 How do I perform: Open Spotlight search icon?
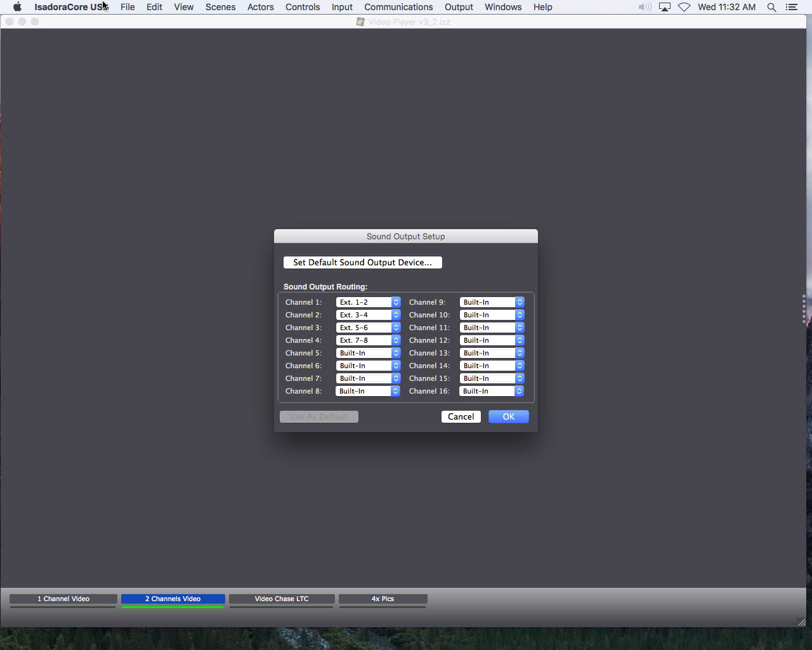point(771,7)
